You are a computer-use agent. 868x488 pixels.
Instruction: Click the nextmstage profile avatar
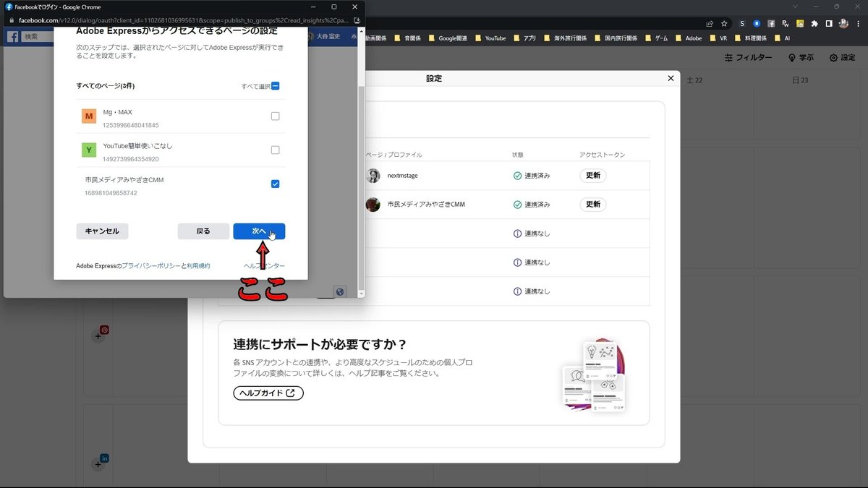[373, 176]
